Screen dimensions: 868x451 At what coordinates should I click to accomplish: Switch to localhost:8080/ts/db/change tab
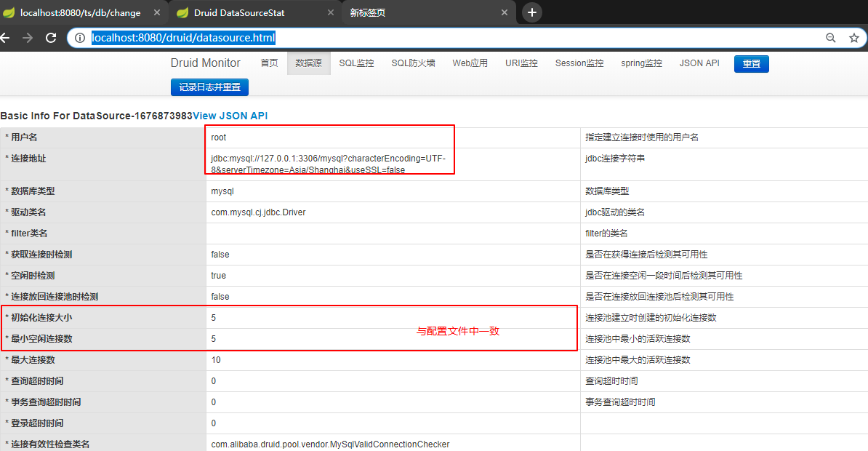[x=80, y=12]
